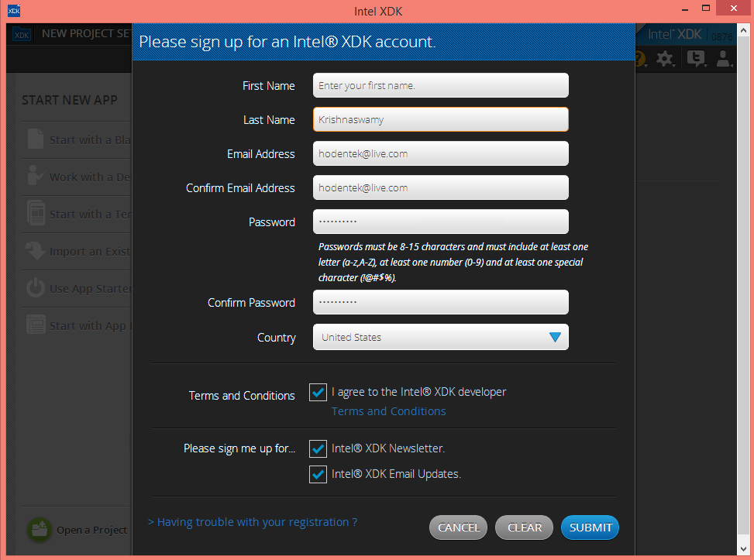Select Use App Starter icon
Screen dimensions: 754x560
[x=35, y=287]
